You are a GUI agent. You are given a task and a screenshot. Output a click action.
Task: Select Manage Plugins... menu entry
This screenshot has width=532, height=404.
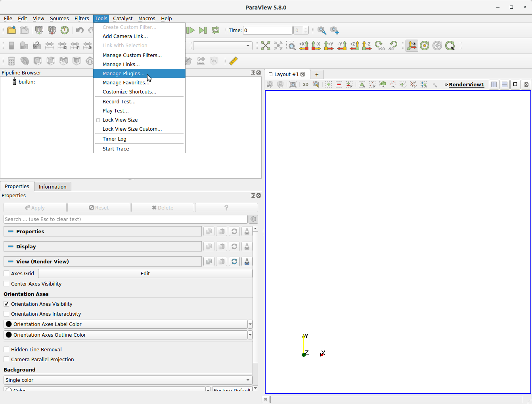[139, 73]
